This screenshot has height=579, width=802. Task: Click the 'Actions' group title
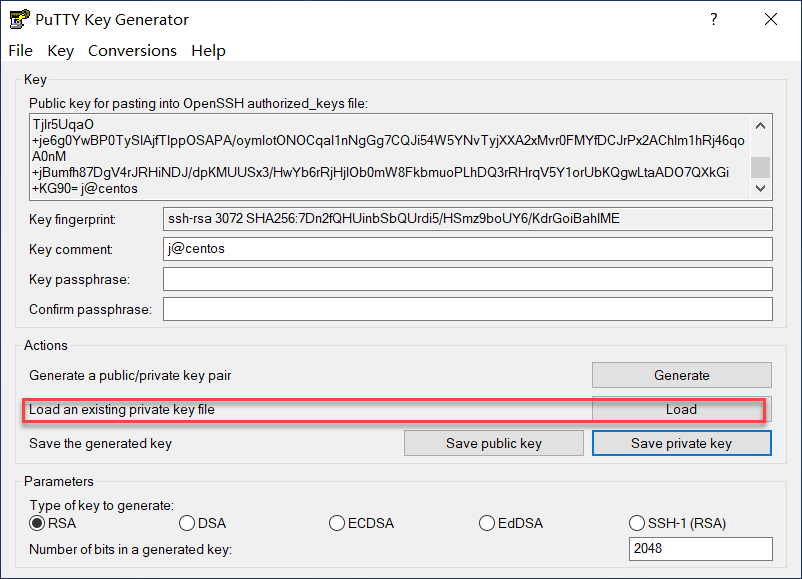(46, 345)
